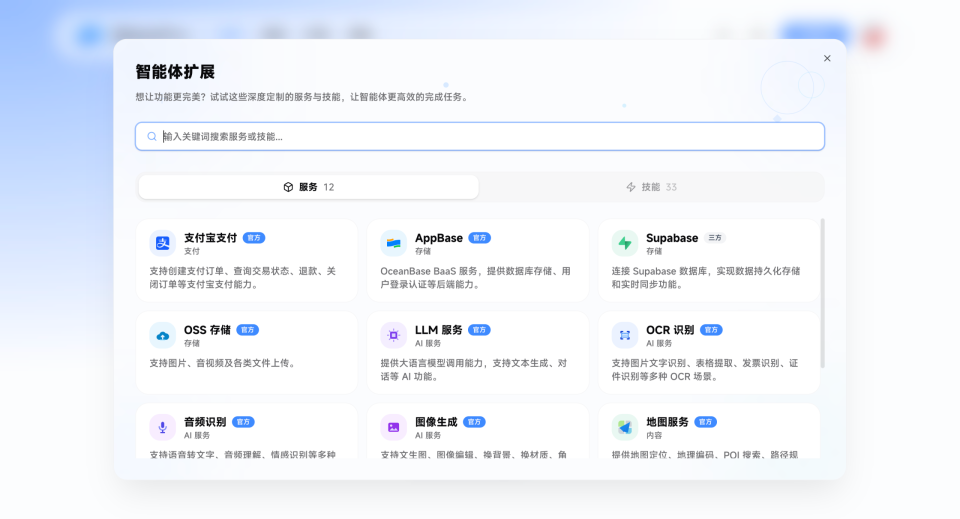Click the 支付宝支付 description starting 支持创建支付订单
Viewport: 960px width, 519px height.
[x=242, y=277]
